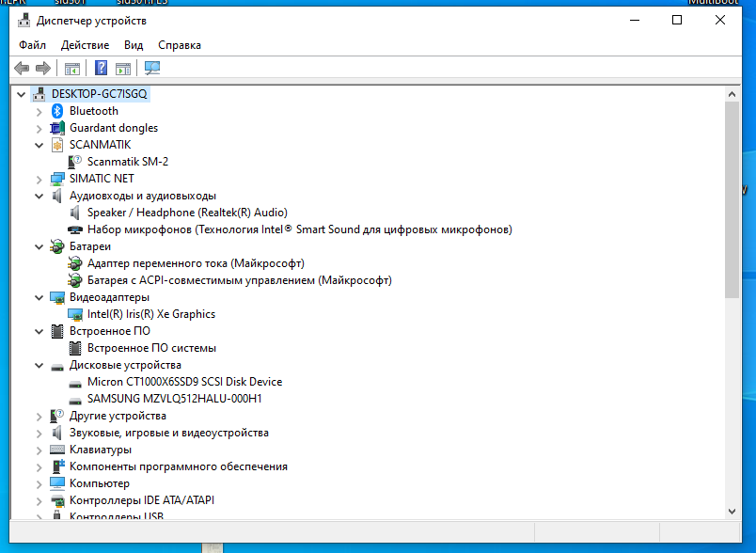Click the Back arrow in the toolbar
This screenshot has width=756, height=553.
[22, 68]
